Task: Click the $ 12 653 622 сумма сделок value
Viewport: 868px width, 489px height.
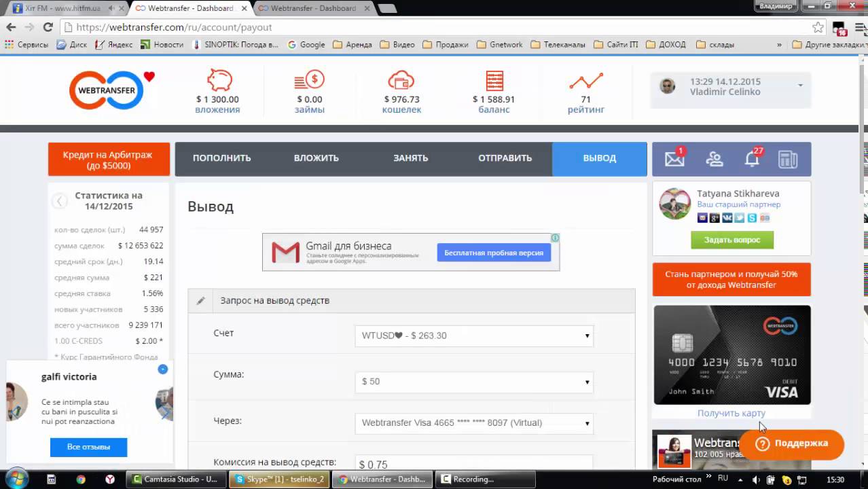Action: pos(141,246)
